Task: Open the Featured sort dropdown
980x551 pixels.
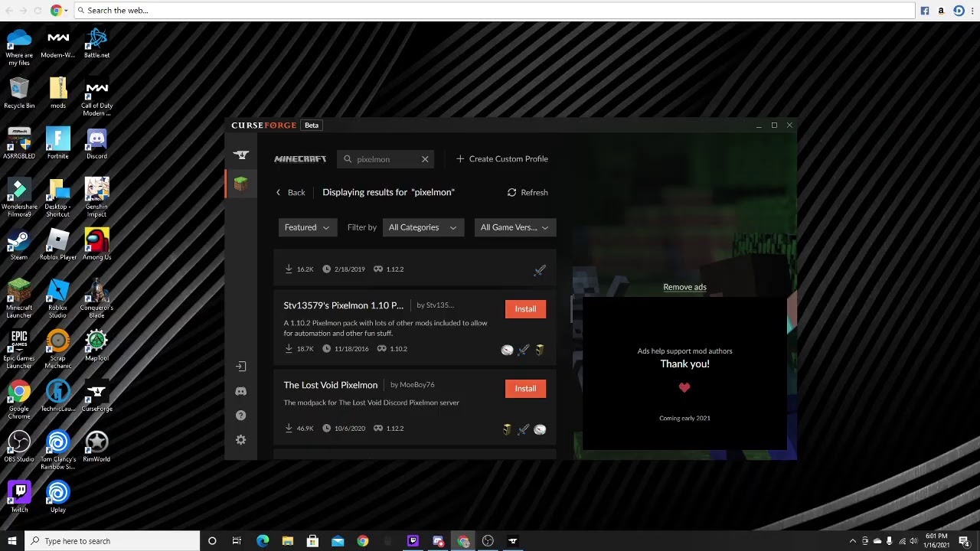Action: tap(307, 227)
